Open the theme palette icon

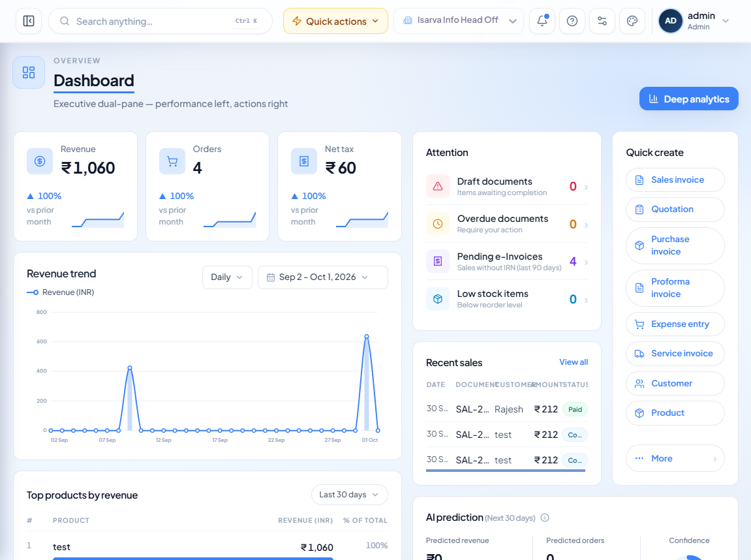(x=632, y=21)
